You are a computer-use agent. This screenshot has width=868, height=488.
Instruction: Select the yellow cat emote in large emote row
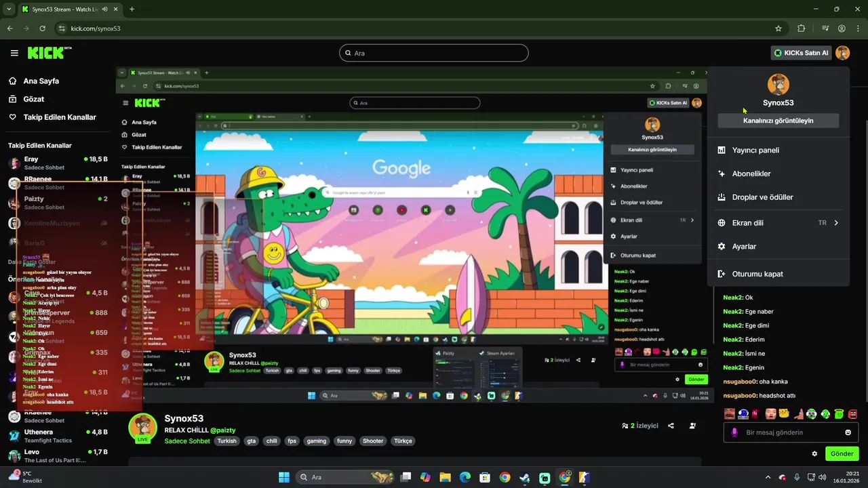(784, 413)
